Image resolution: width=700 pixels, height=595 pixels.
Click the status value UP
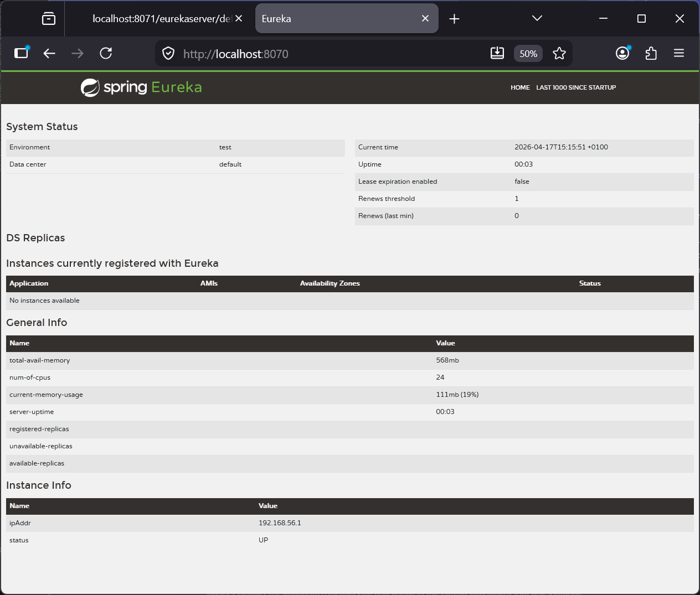[263, 540]
